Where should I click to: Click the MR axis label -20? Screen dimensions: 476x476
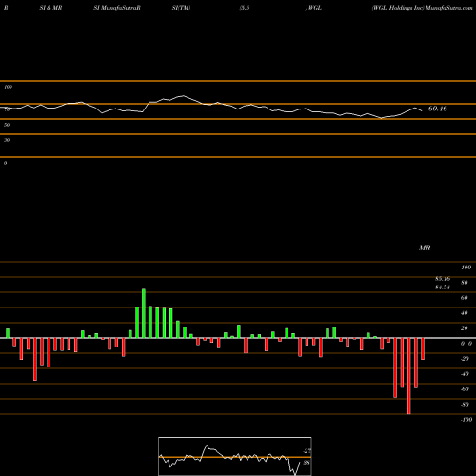click(x=465, y=359)
